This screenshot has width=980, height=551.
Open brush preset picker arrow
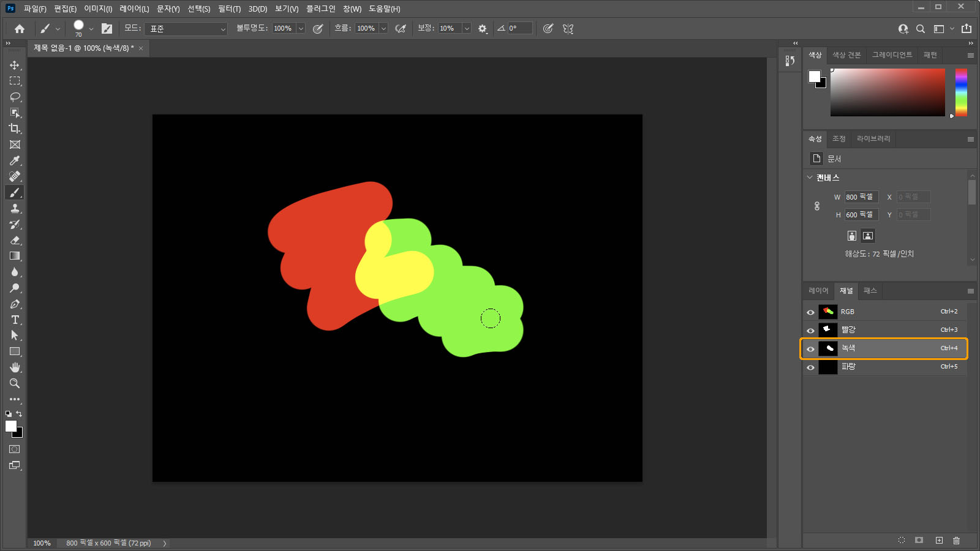[91, 29]
